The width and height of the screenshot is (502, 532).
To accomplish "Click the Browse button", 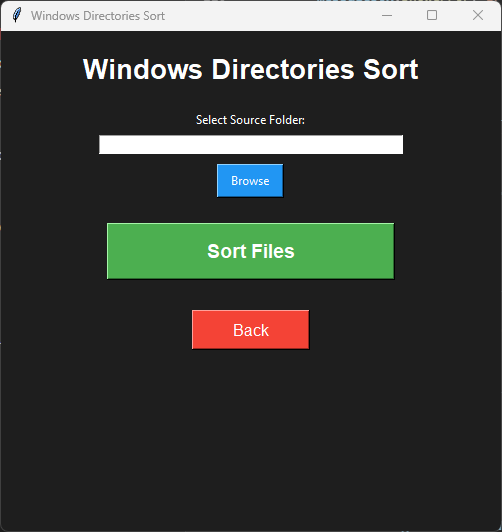I will coord(250,180).
